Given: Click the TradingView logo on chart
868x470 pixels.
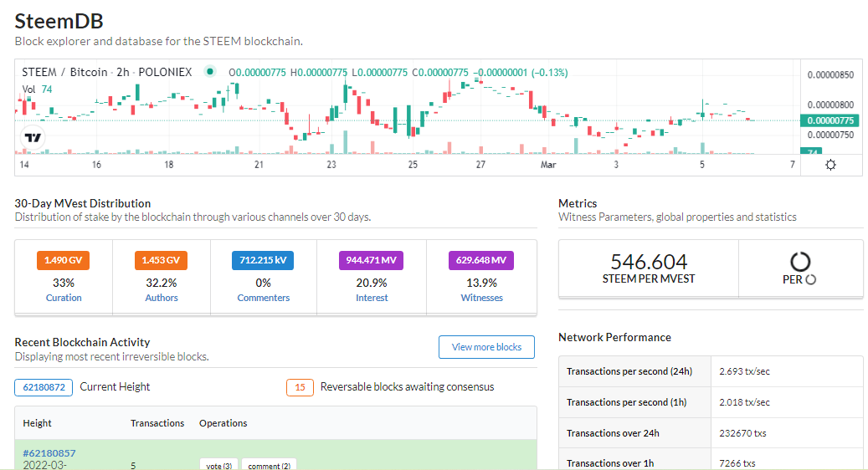Looking at the screenshot, I should pos(32,138).
